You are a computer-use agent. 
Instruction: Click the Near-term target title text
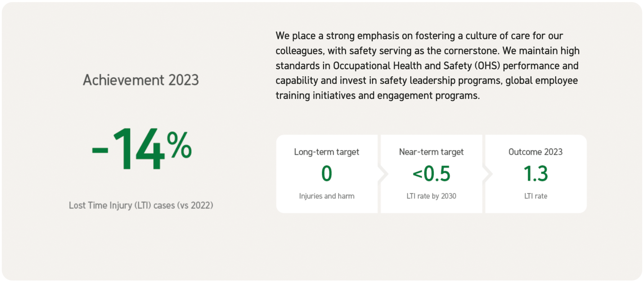click(x=431, y=152)
